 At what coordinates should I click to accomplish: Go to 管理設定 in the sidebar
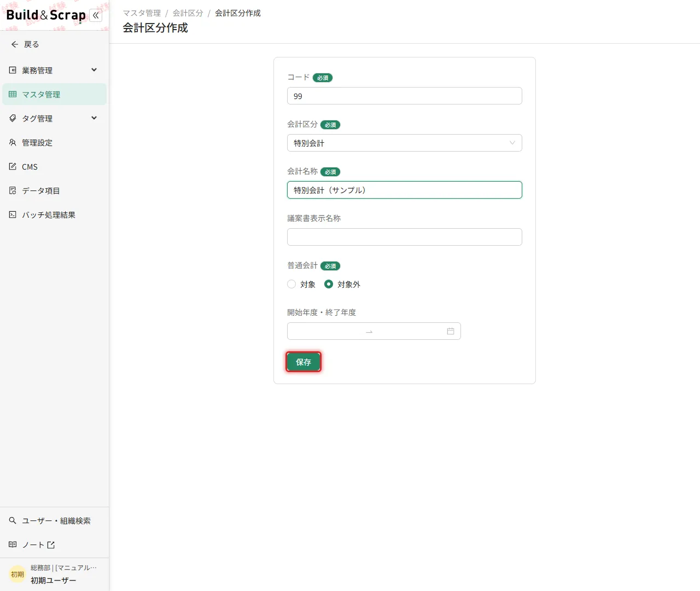point(55,142)
